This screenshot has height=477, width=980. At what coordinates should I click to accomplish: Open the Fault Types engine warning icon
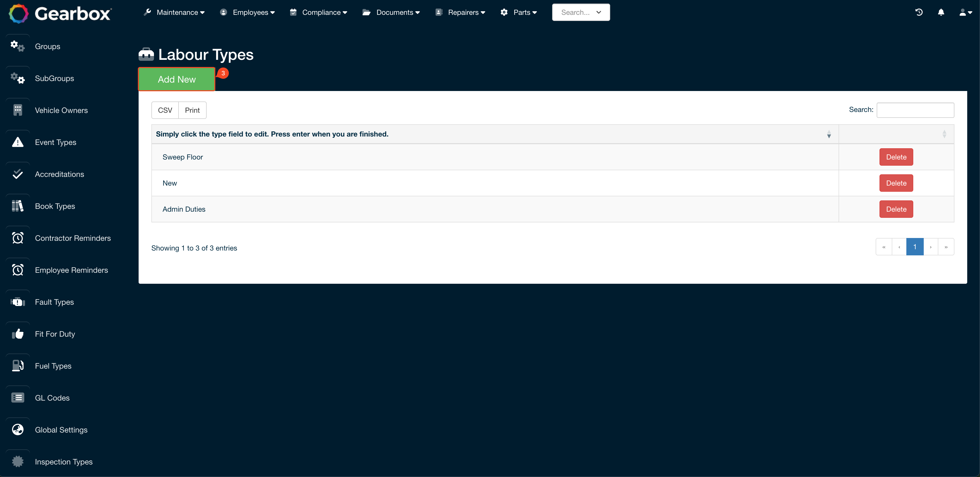[17, 302]
